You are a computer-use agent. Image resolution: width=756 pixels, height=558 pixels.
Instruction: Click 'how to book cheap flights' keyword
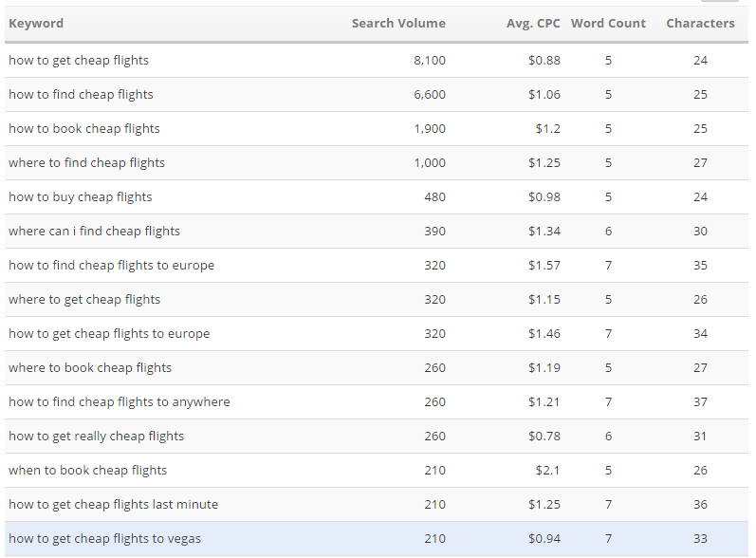click(84, 129)
